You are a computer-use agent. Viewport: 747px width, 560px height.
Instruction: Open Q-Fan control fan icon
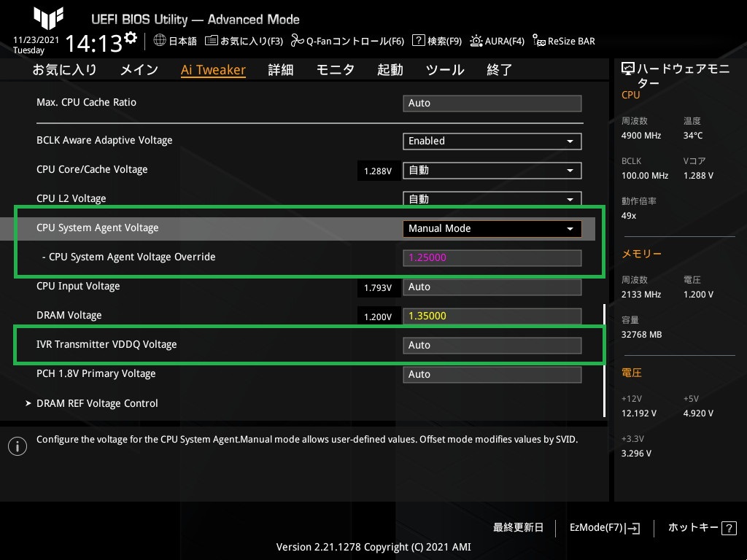point(298,41)
